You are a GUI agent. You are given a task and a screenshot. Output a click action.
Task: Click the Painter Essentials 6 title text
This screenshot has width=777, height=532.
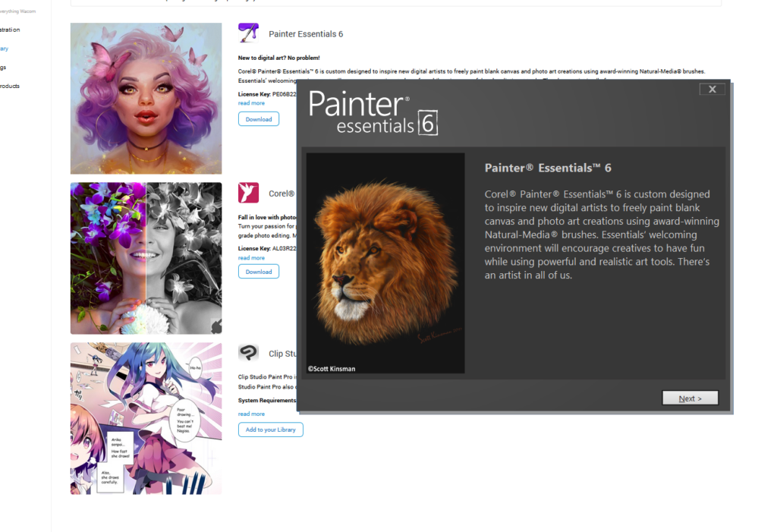306,34
